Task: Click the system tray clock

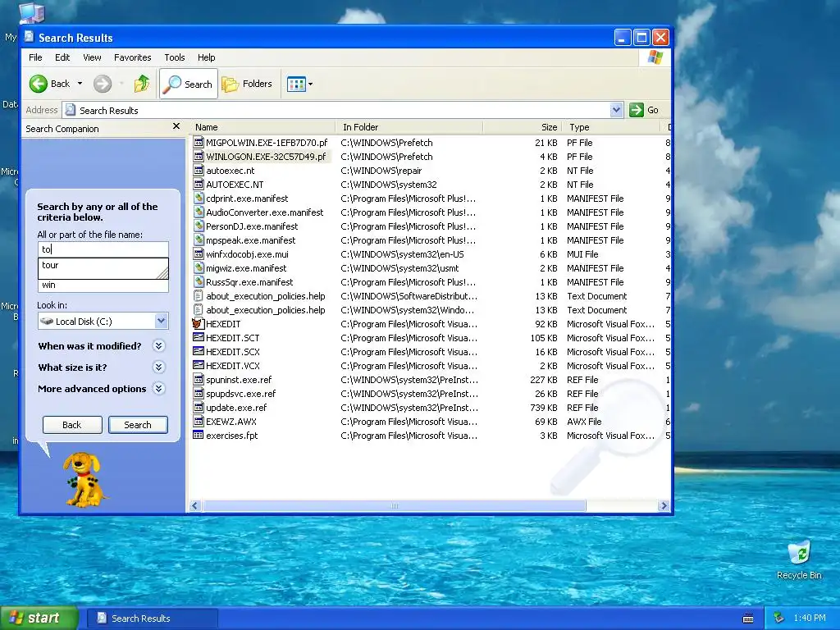Action: coord(810,618)
